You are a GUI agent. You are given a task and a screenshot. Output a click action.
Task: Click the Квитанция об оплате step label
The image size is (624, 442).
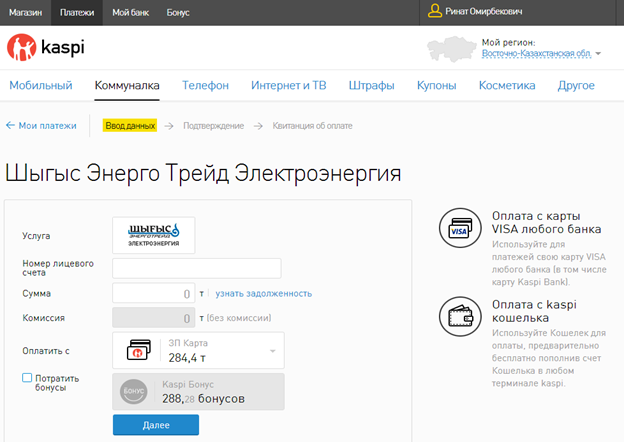[312, 126]
